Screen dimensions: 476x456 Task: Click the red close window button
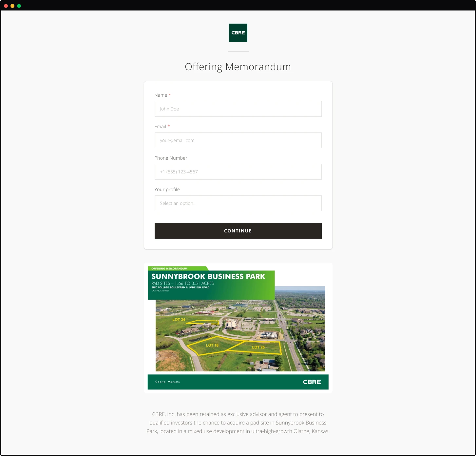click(x=6, y=6)
